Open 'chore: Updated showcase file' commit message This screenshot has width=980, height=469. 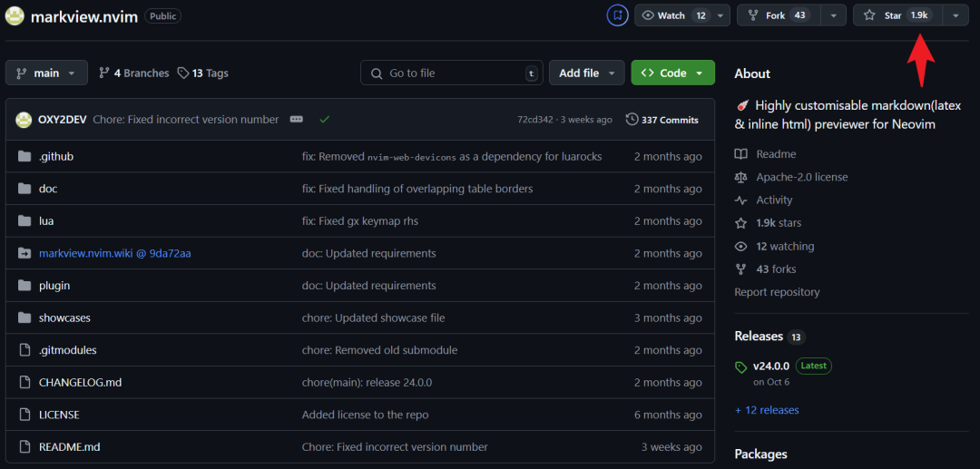(x=373, y=318)
